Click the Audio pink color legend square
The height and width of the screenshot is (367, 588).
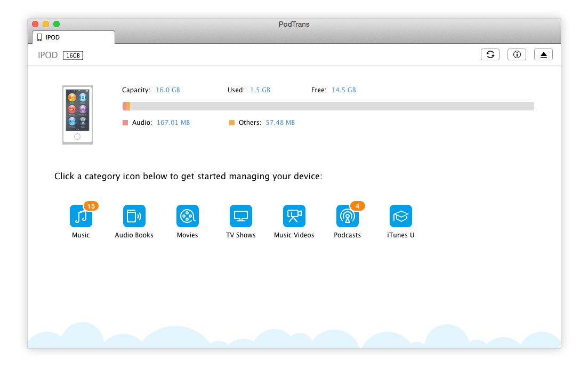click(125, 123)
